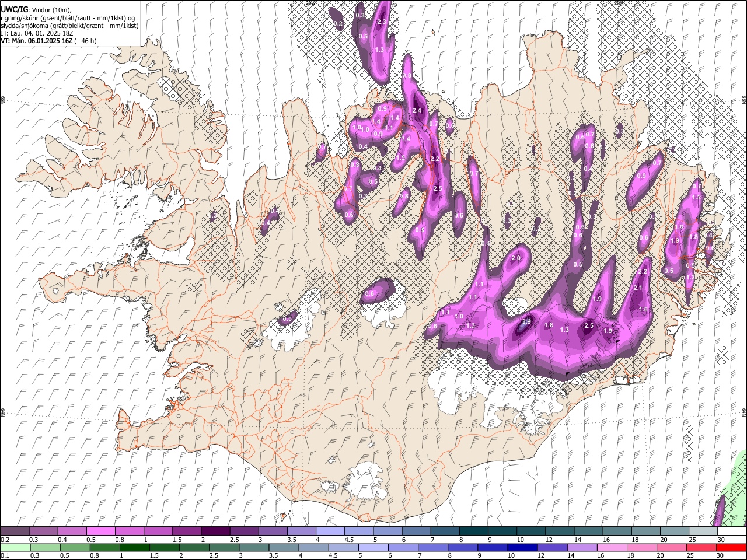Click the 'slydda/snjókoma' legend description line
This screenshot has height=560, width=747.
point(70,26)
